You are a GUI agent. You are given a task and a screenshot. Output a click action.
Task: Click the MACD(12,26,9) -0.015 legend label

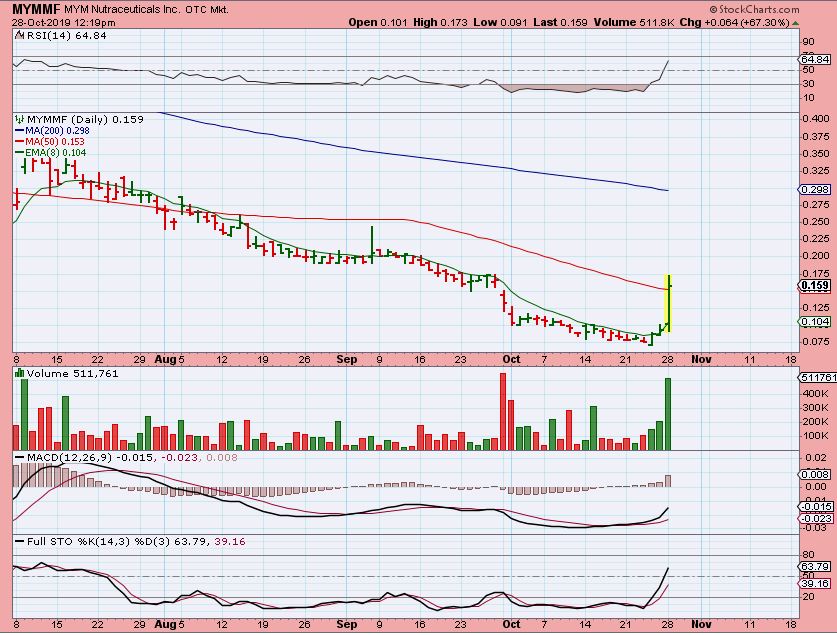point(90,458)
